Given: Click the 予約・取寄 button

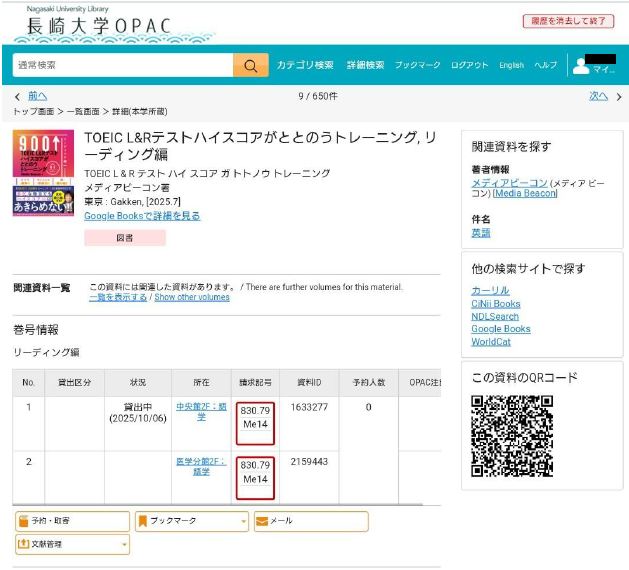Looking at the screenshot, I should (73, 521).
